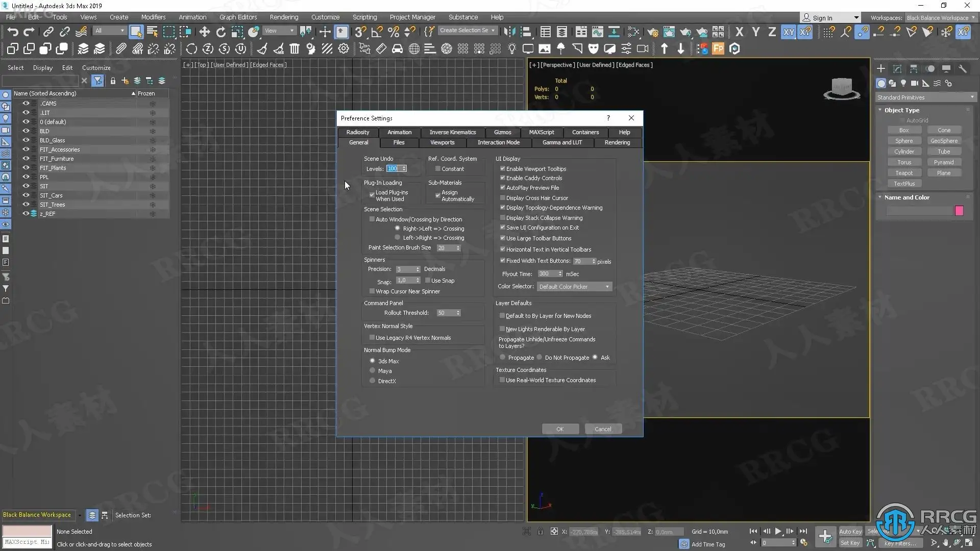Screen dimensions: 980x551
Task: Click the Lights category icon
Action: click(903, 83)
